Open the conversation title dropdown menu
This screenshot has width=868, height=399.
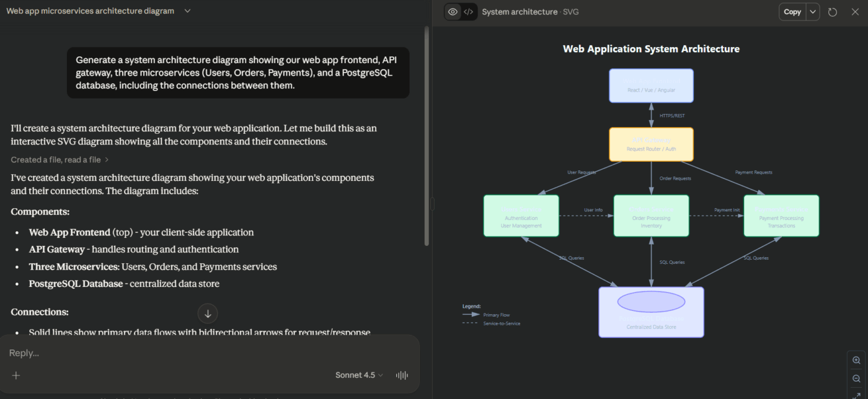pos(187,11)
